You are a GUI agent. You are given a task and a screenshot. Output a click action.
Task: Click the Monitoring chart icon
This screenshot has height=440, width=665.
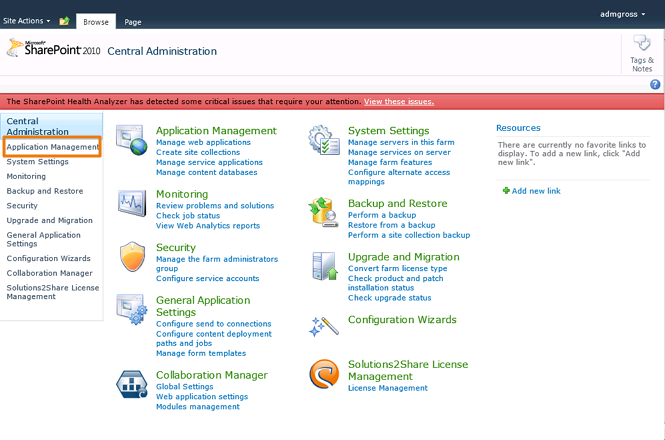[x=132, y=202]
